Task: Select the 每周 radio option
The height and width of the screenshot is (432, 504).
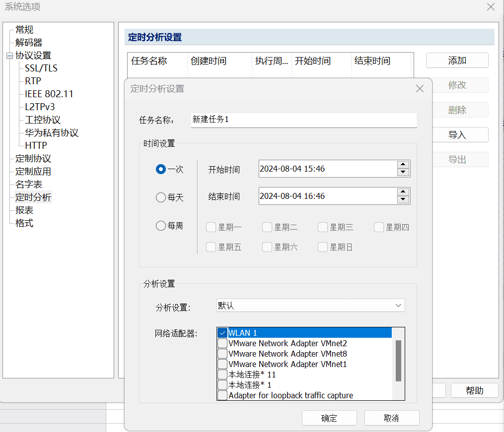Action: [x=161, y=226]
